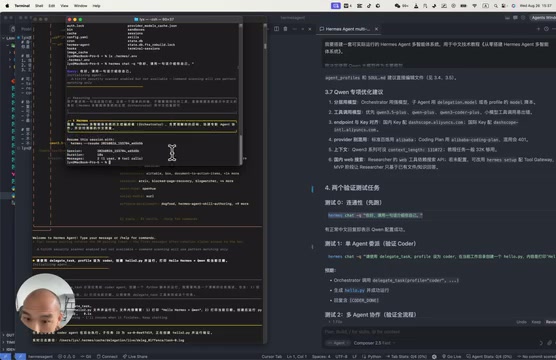Open the View menu in menu bar
Viewport: 556px width, 360px height.
64,6
